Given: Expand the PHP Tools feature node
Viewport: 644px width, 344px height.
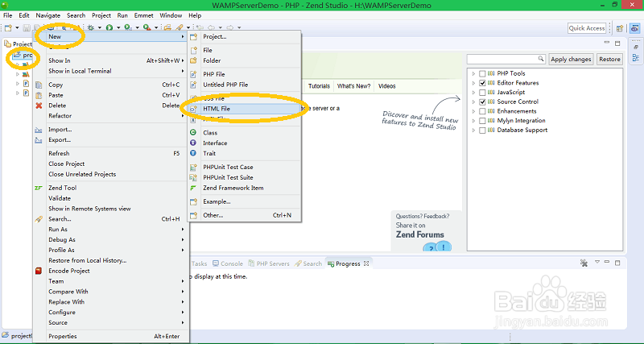Looking at the screenshot, I should click(x=473, y=73).
